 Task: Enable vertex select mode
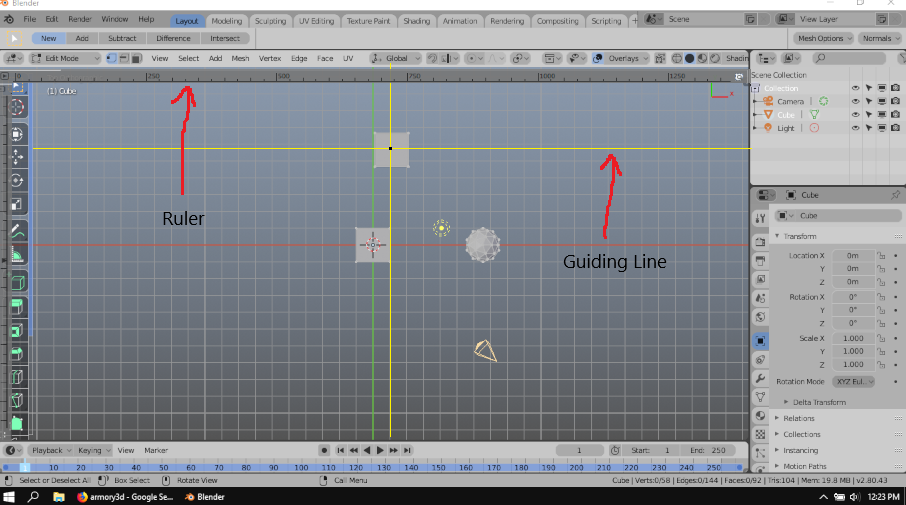(112, 58)
